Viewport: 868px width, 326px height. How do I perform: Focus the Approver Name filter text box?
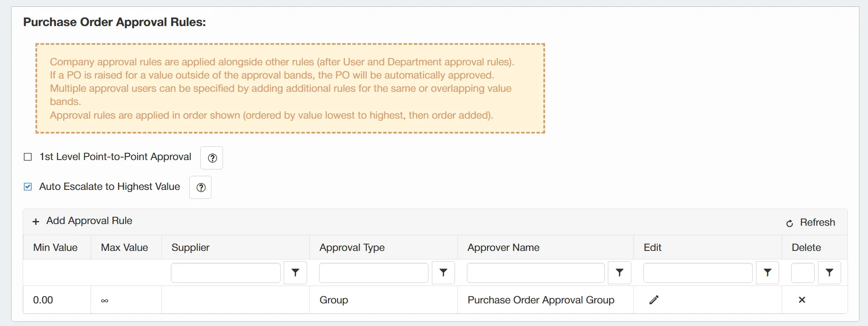tap(536, 273)
